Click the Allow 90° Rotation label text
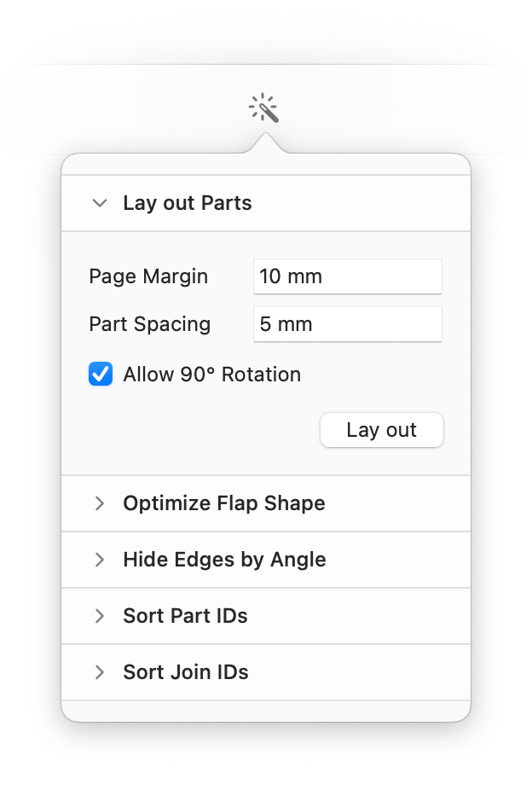This screenshot has height=790, width=532. coord(211,375)
